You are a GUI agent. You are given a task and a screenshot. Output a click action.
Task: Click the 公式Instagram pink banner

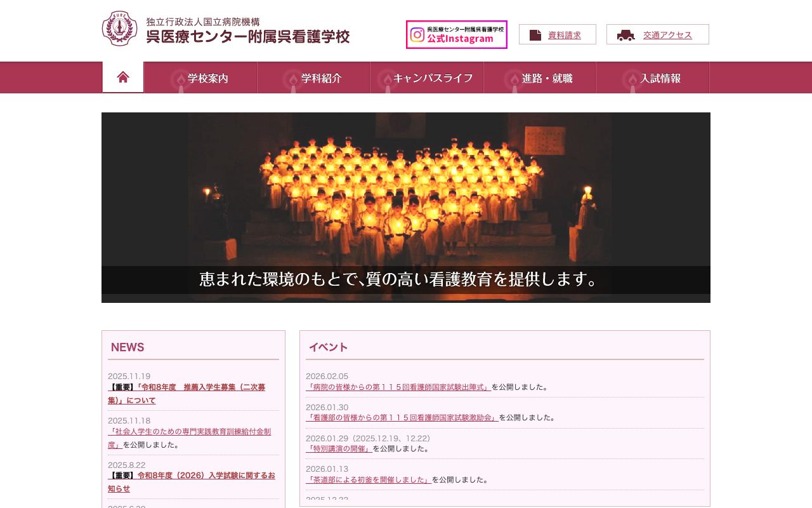pos(456,34)
